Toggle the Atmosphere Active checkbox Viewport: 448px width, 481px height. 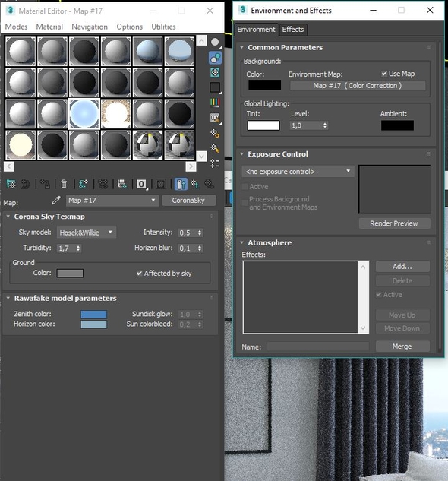pyautogui.click(x=379, y=295)
